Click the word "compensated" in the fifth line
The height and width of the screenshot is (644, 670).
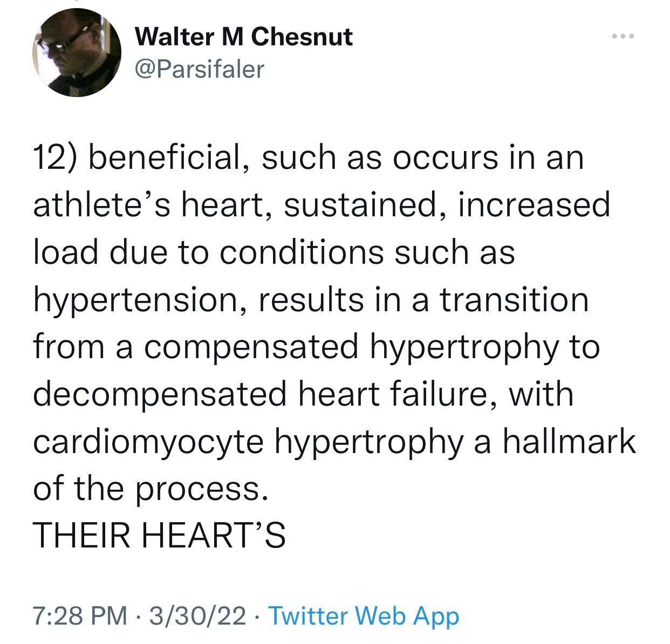pos(251,348)
